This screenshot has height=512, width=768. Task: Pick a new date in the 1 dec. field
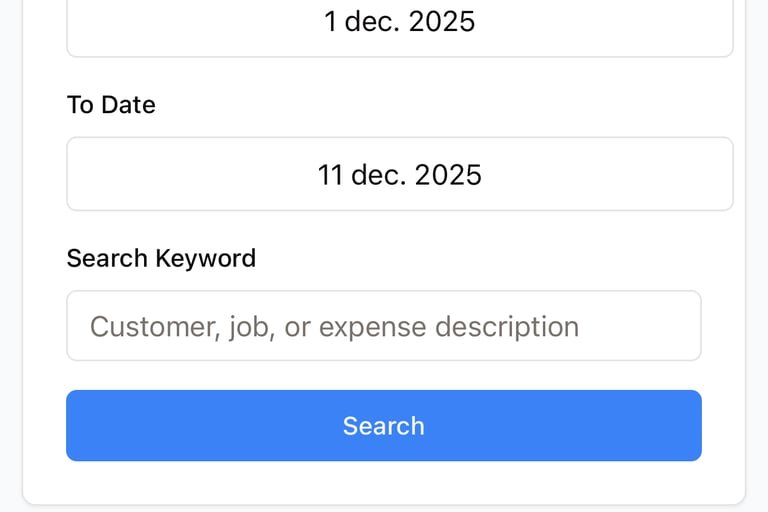pyautogui.click(x=400, y=24)
